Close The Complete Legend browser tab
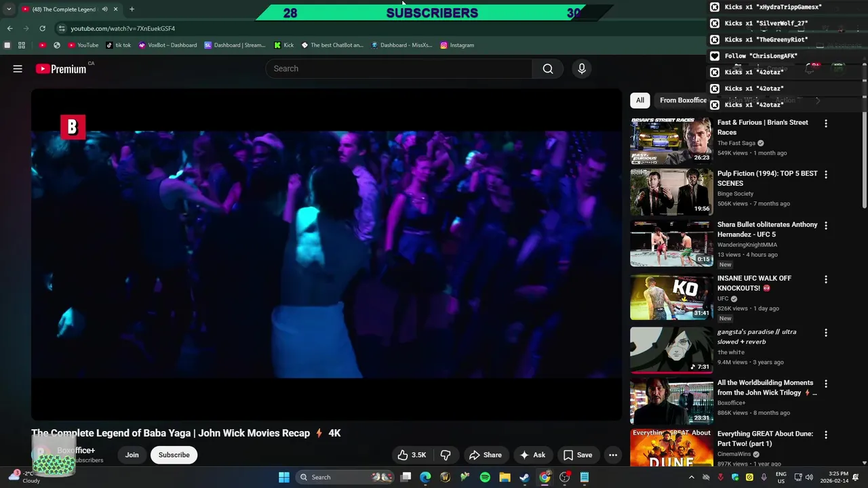The width and height of the screenshot is (868, 488). pyautogui.click(x=115, y=9)
